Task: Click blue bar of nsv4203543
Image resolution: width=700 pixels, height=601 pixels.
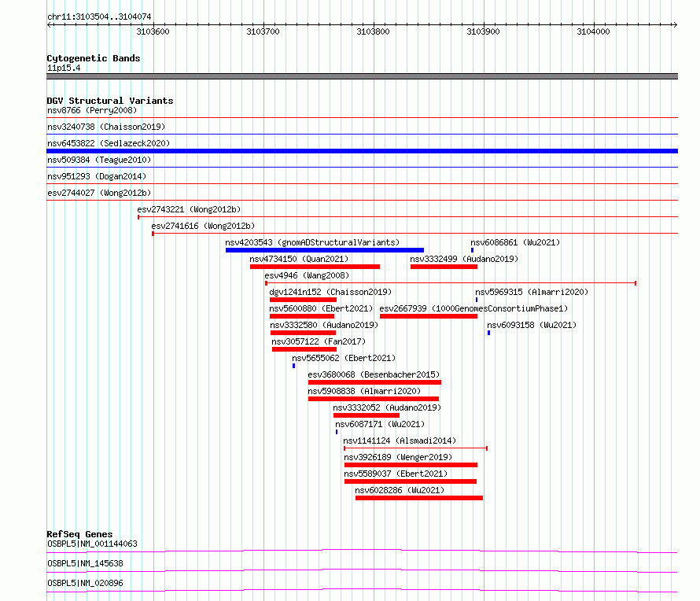Action: 325,250
